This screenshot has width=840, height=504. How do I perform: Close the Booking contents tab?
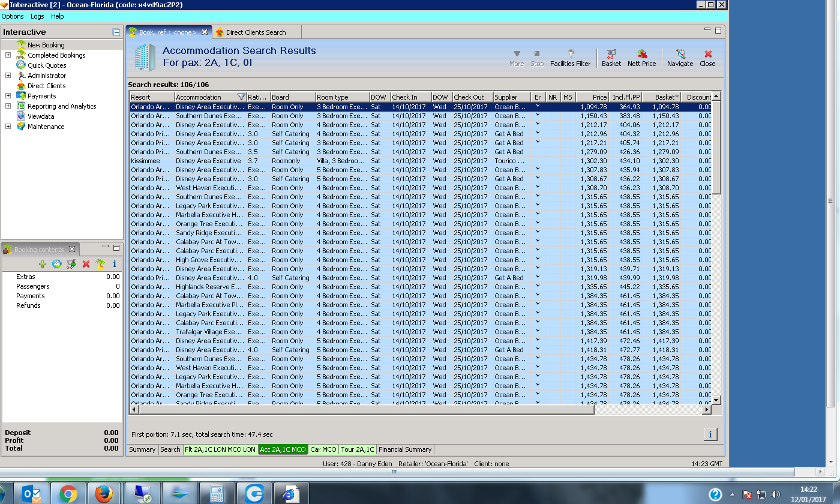[72, 249]
